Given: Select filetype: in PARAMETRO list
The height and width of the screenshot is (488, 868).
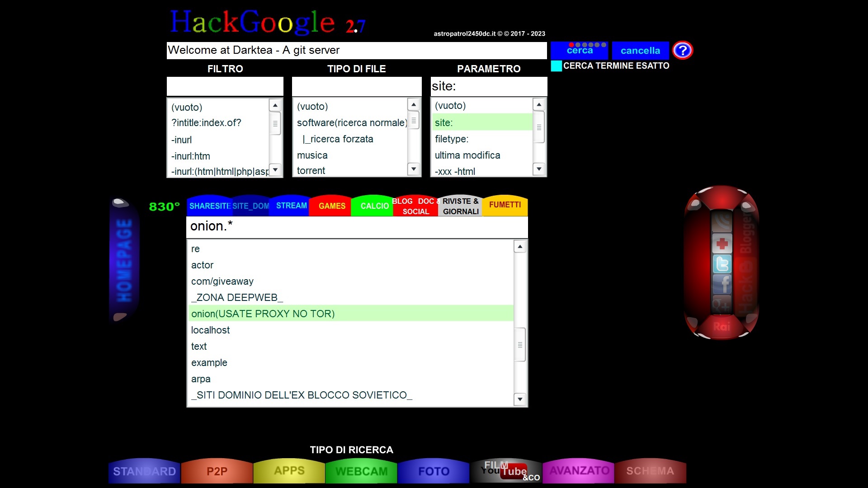Looking at the screenshot, I should click(x=482, y=139).
